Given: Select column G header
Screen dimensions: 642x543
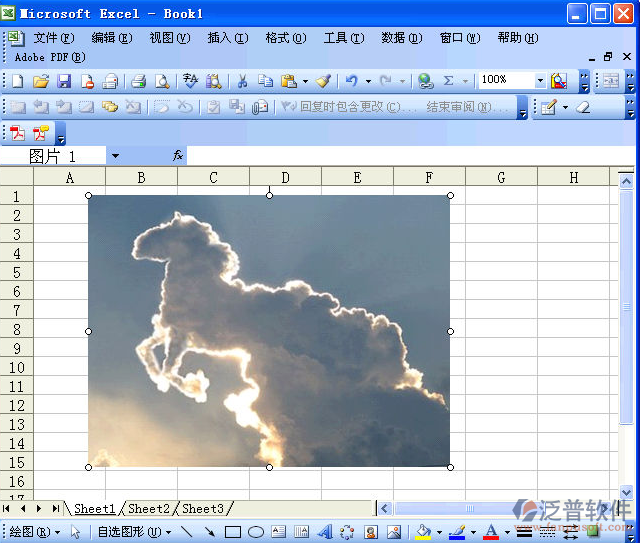Looking at the screenshot, I should tap(501, 178).
